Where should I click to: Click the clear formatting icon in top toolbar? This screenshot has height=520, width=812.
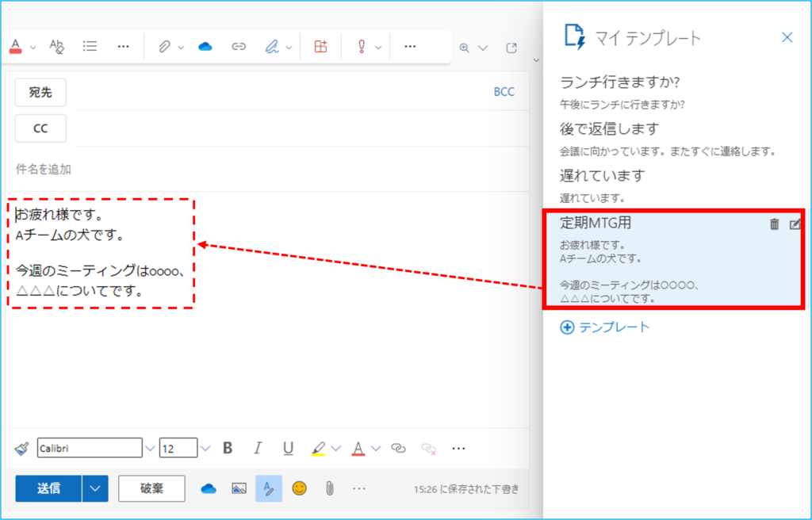pos(57,47)
